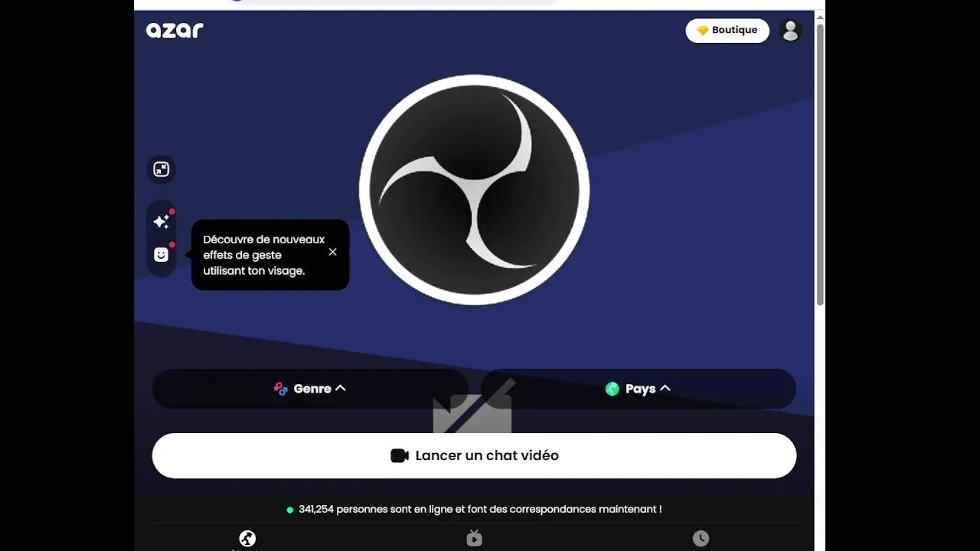
Task: Open the Boutique shop
Action: pyautogui.click(x=727, y=31)
